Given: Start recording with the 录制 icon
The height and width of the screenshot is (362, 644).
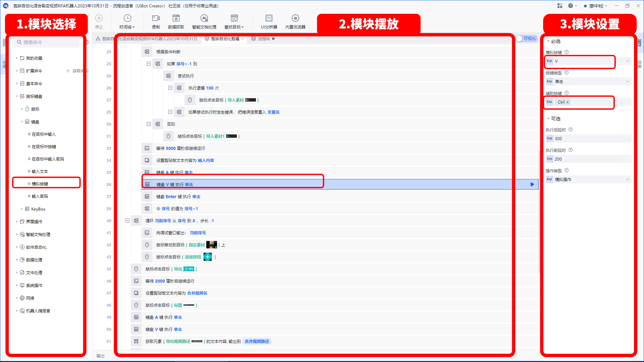Looking at the screenshot, I should coord(156,22).
